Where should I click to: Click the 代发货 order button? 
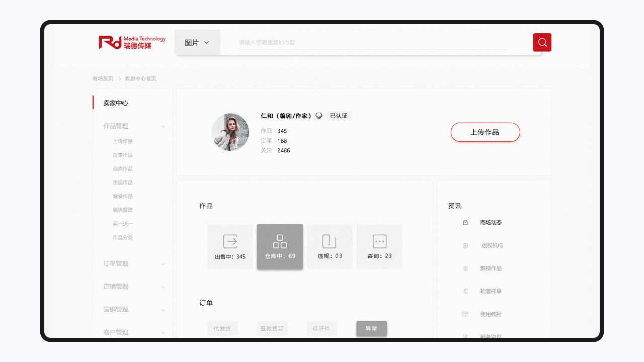coord(222,329)
